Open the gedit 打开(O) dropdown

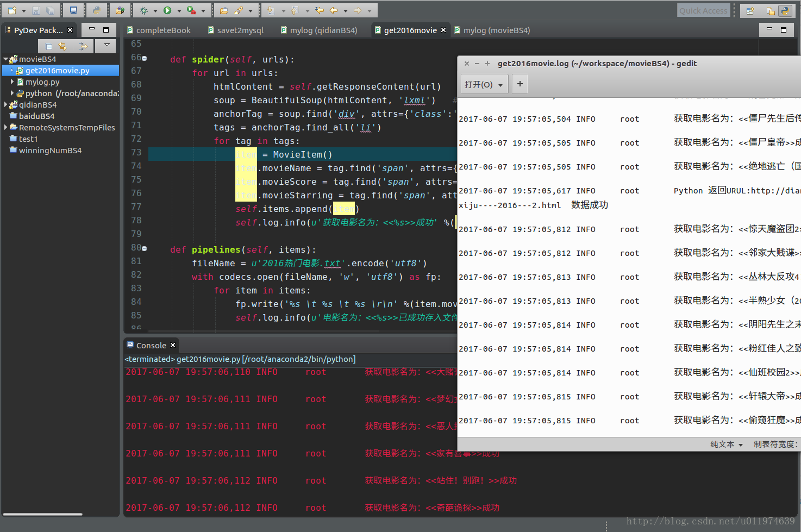[484, 84]
